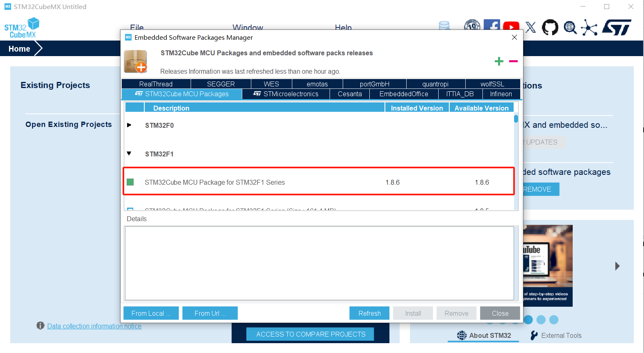Close the Embedded Software Packages Manager dialog
Viewport: 644px width, 353px height.
click(x=514, y=37)
